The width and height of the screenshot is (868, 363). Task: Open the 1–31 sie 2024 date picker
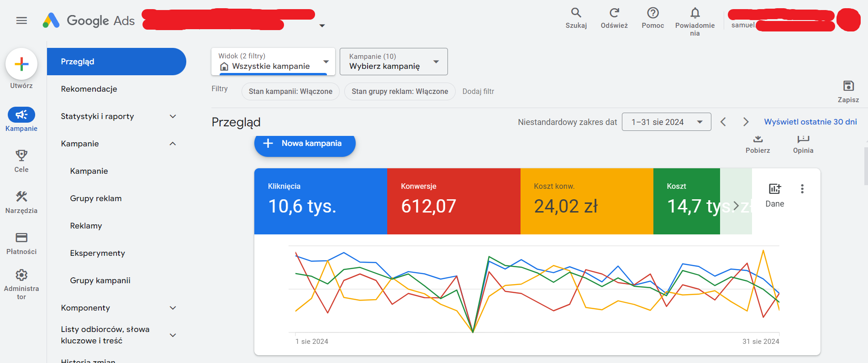tap(667, 122)
